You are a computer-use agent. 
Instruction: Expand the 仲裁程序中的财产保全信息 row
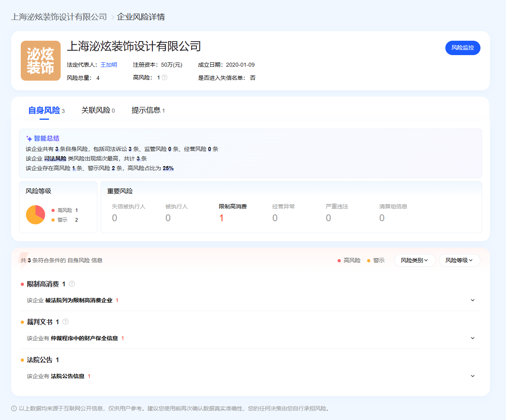click(x=472, y=338)
